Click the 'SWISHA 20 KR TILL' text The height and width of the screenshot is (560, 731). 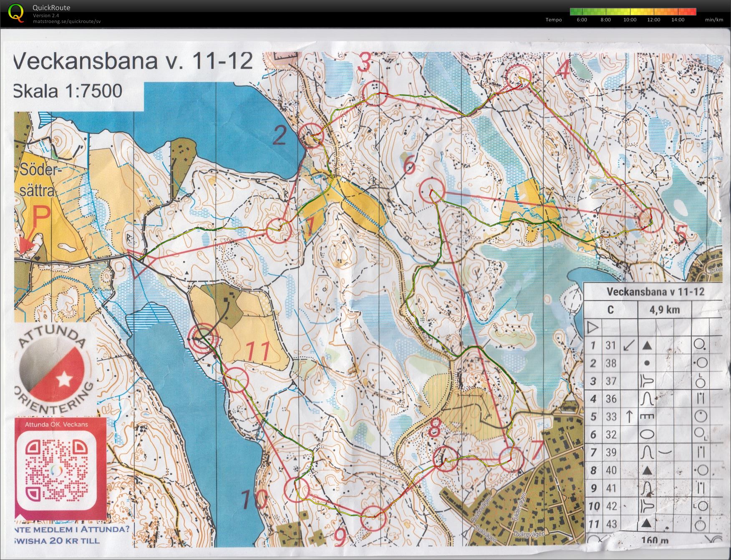[x=58, y=541]
